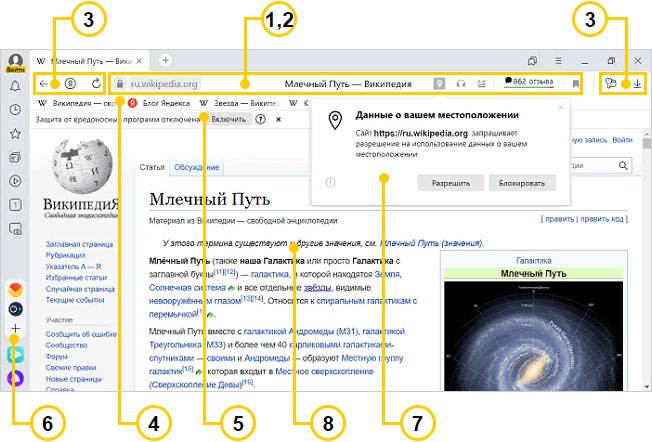Click the star favorites icon in sidebar
This screenshot has width=652, height=442.
[15, 133]
